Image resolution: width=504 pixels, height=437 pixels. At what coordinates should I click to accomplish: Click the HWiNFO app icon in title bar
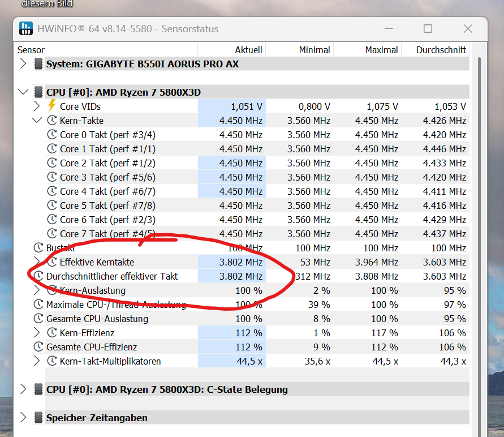coord(25,28)
